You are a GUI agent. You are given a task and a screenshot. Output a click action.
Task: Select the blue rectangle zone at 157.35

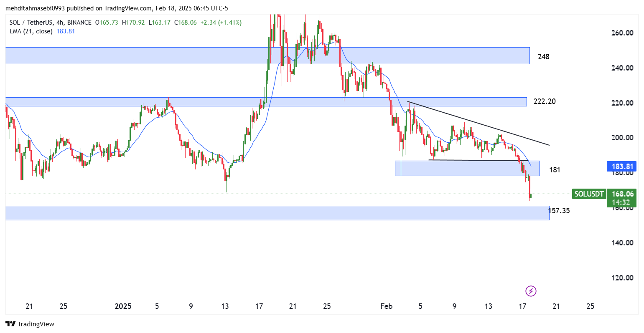277,213
